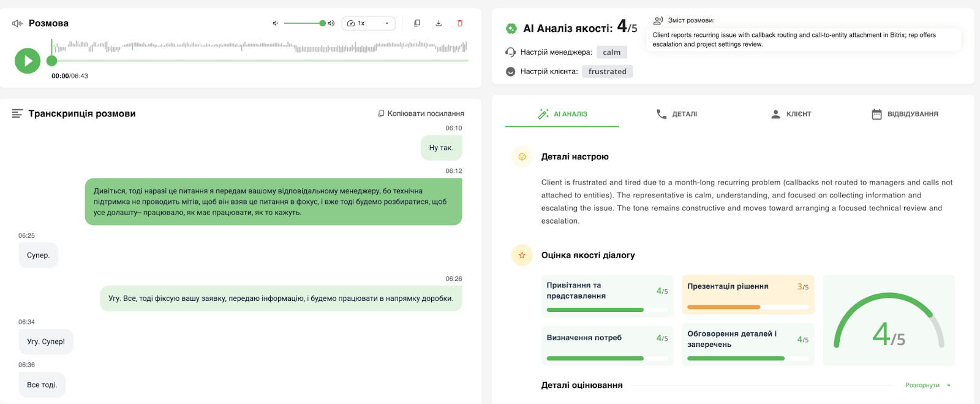
Task: Click the frustrated client mood tag
Action: [607, 71]
